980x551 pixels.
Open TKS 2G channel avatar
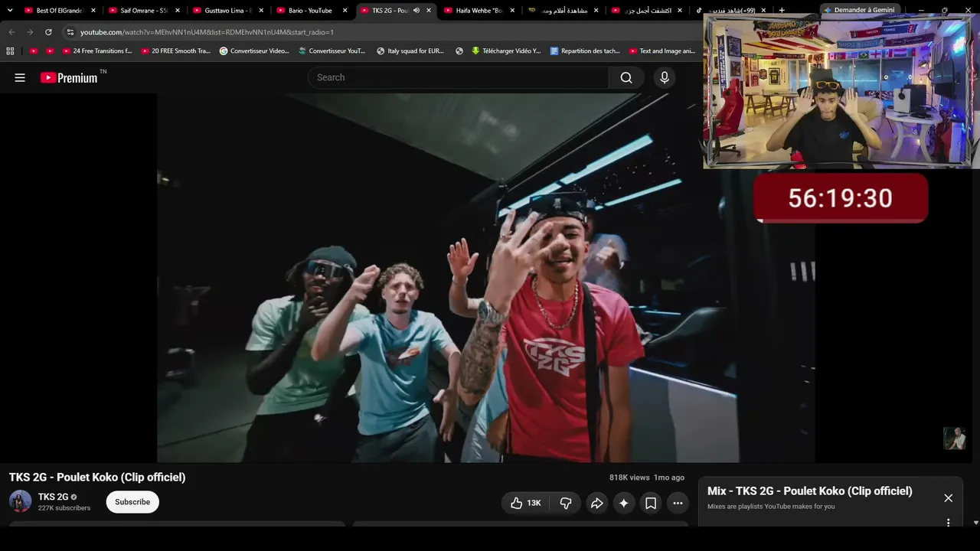pos(20,501)
